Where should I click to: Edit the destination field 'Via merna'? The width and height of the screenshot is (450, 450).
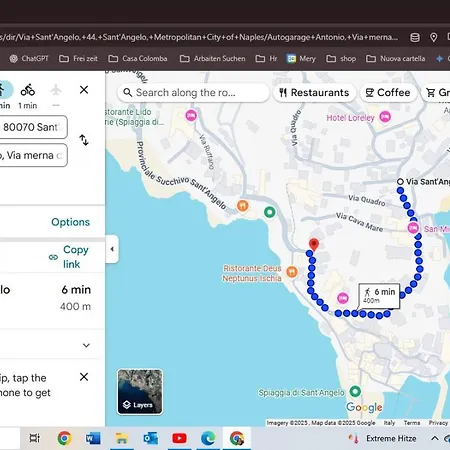click(33, 155)
